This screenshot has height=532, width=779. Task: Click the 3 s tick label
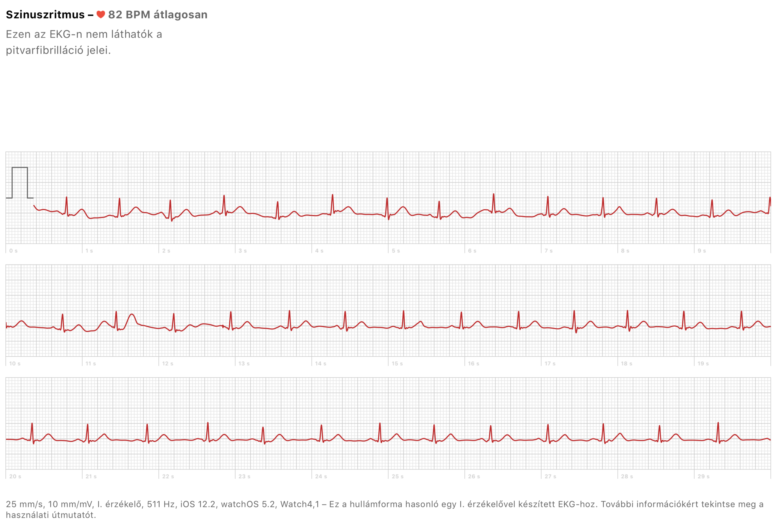pyautogui.click(x=243, y=251)
